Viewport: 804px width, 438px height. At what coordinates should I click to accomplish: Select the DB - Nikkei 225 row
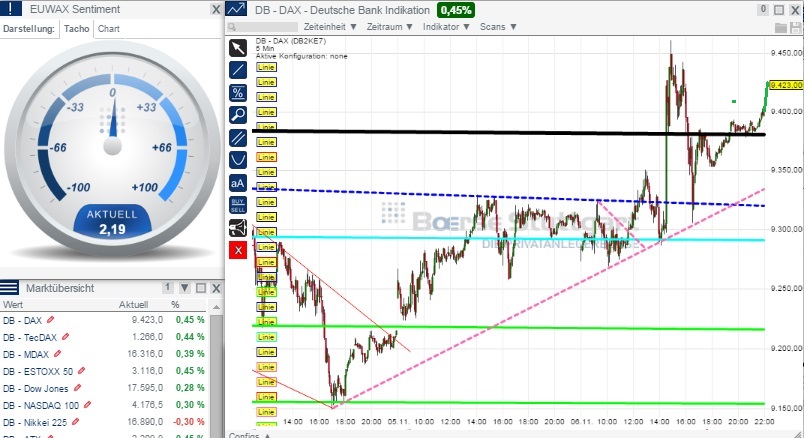click(104, 422)
